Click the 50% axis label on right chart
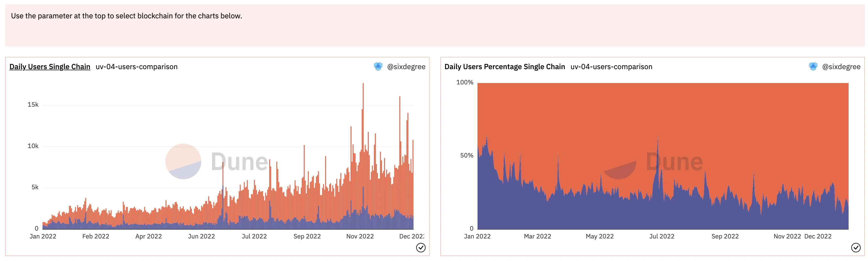The image size is (868, 261). (x=467, y=156)
